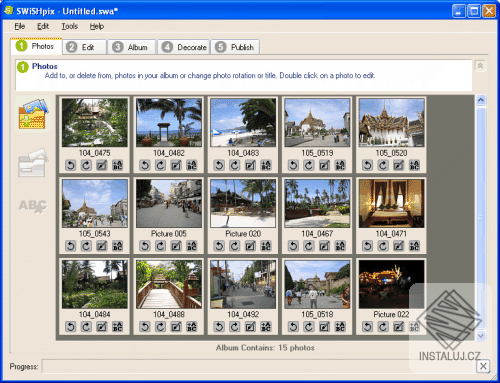Open the Edit menu
The height and width of the screenshot is (383, 500).
(x=43, y=26)
